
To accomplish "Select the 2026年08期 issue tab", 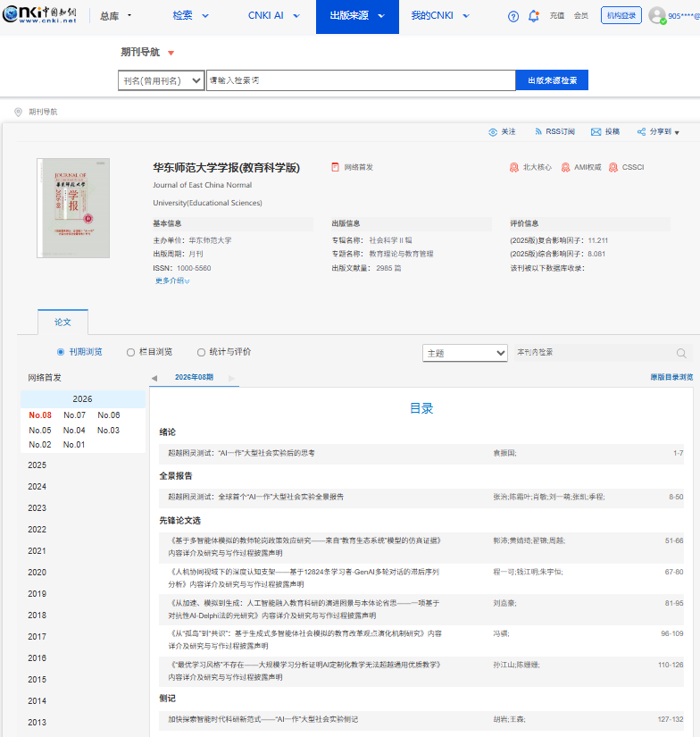I will [194, 377].
